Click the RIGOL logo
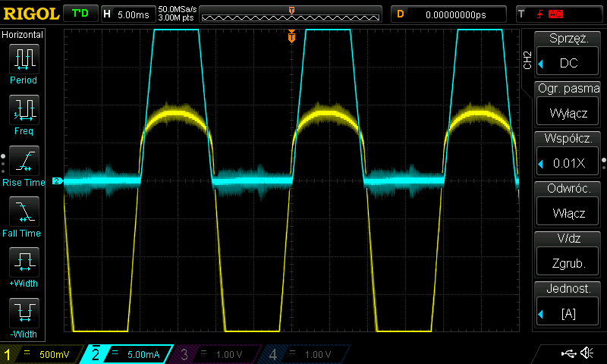Screen dimensions: 607x364 [31, 14]
